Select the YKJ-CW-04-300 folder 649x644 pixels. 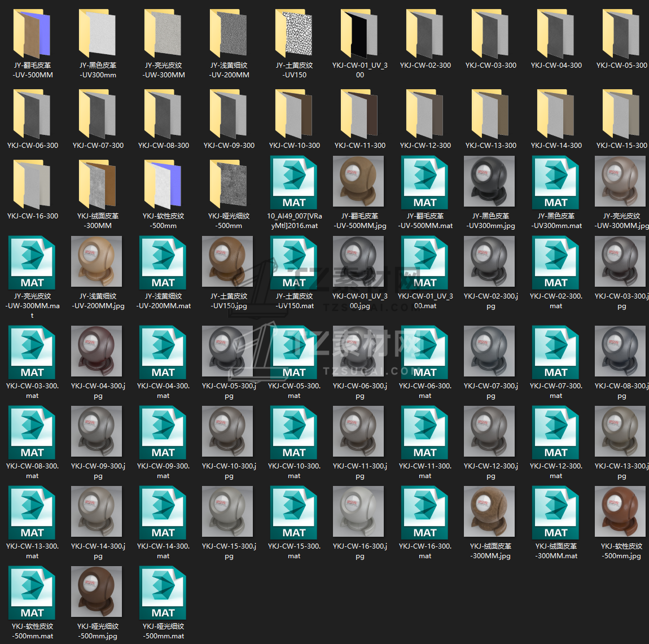[555, 34]
